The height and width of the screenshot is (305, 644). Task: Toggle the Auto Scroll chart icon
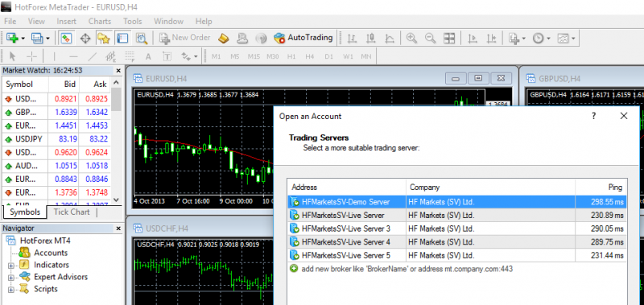(x=473, y=38)
